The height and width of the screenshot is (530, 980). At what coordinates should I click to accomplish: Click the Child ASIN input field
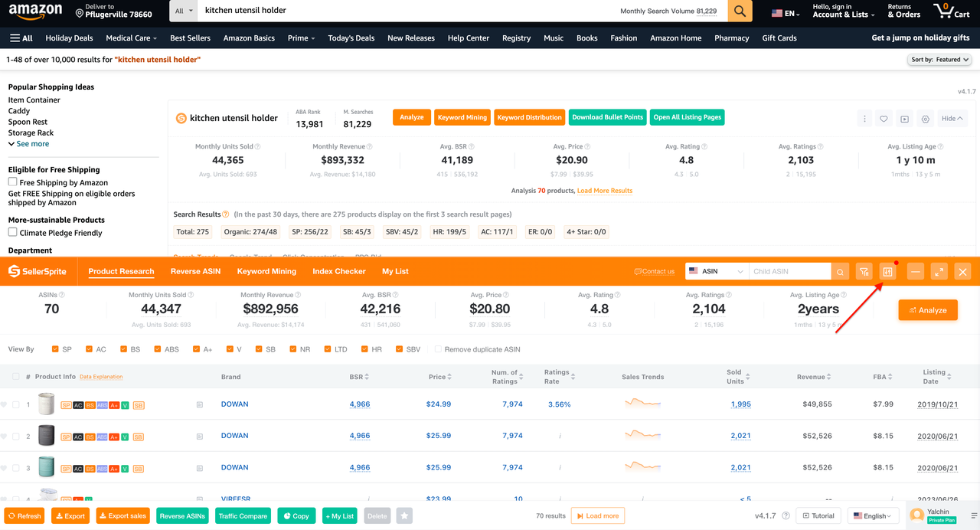790,272
